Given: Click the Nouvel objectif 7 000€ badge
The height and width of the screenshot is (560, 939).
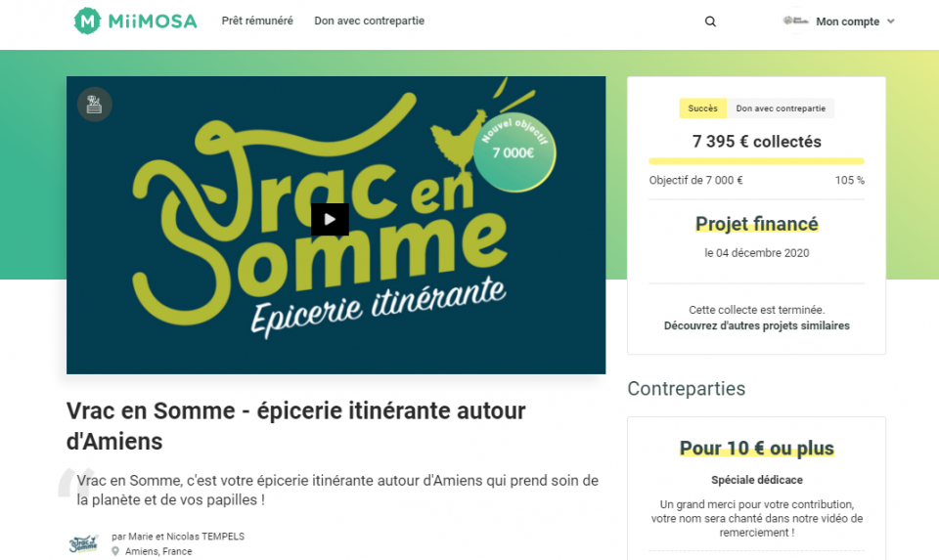Looking at the screenshot, I should [514, 151].
